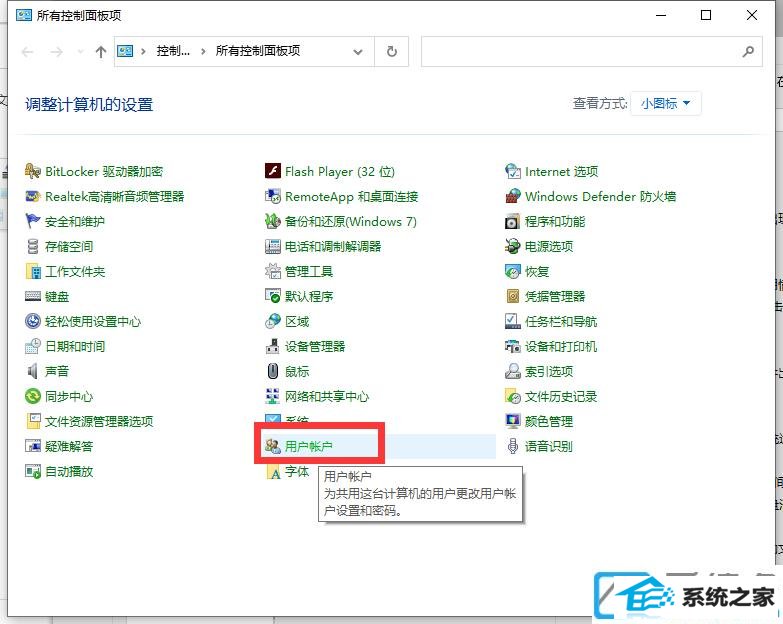
Task: Click the 颜色管理 link
Action: (549, 421)
